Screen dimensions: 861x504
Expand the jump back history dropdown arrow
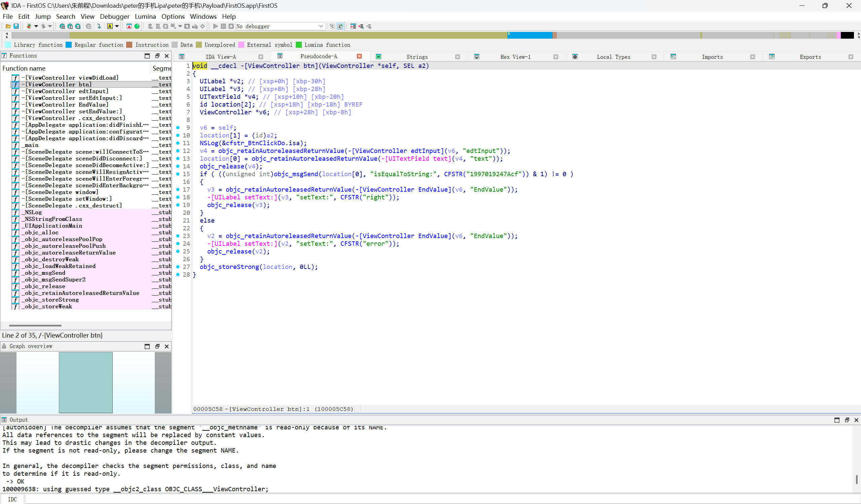36,26
